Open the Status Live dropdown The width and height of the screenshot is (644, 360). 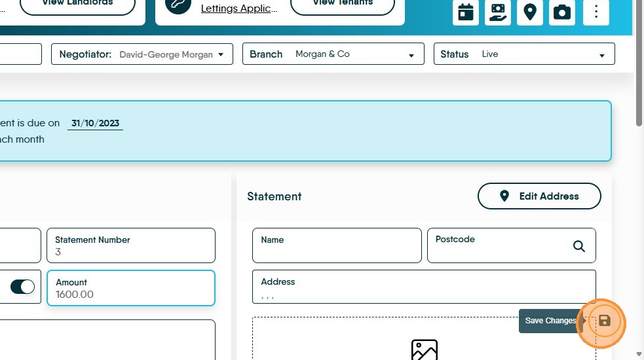coord(524,54)
